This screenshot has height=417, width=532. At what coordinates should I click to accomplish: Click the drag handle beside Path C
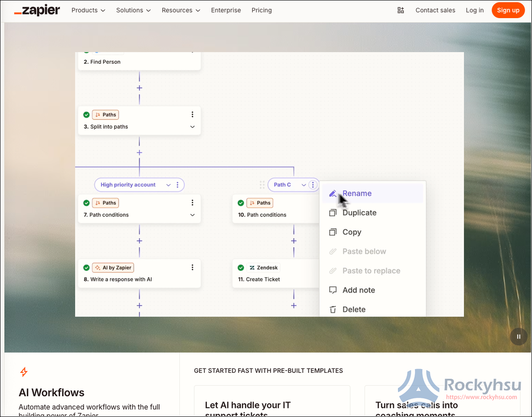(262, 185)
